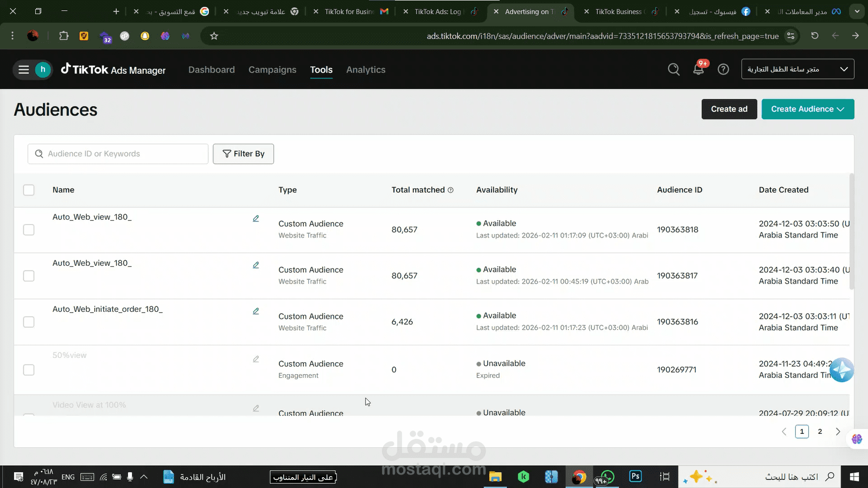Image resolution: width=868 pixels, height=488 pixels.
Task: Click the info icon next to Total matched
Action: 450,190
